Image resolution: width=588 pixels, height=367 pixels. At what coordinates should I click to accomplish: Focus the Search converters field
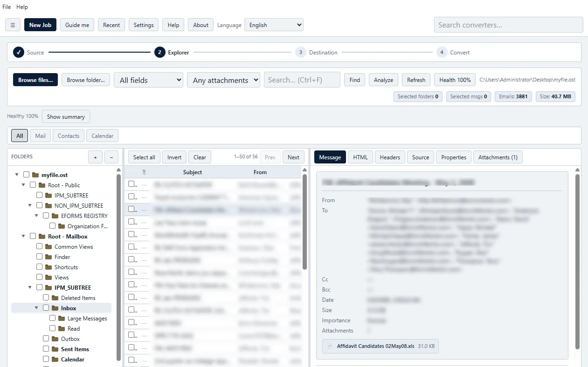pos(508,25)
